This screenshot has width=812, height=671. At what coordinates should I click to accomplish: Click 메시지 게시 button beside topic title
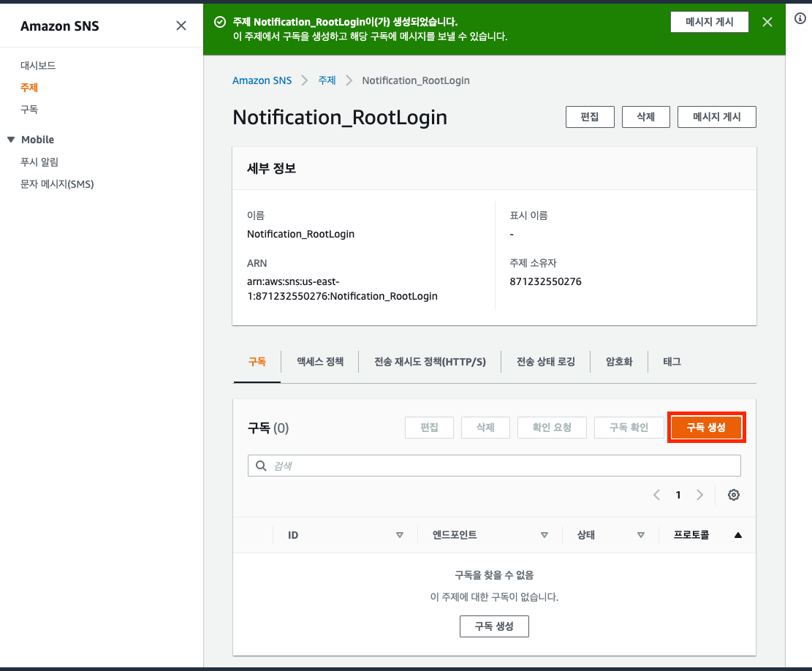click(x=717, y=117)
